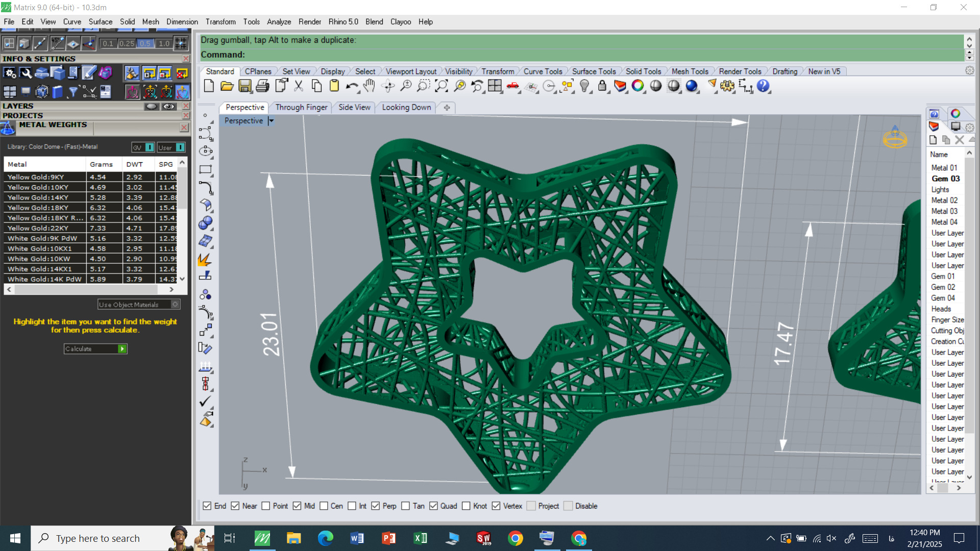Click the blue funnel filter icon
Screen dimensions: 980x551
coord(73,92)
